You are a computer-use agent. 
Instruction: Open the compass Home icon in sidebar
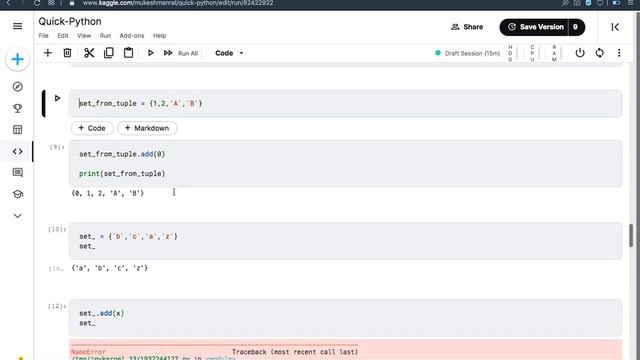pos(18,87)
